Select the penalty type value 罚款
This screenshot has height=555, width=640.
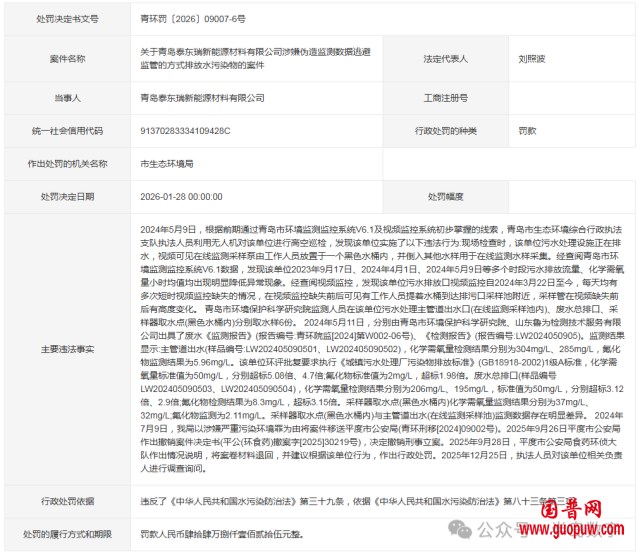tap(527, 131)
